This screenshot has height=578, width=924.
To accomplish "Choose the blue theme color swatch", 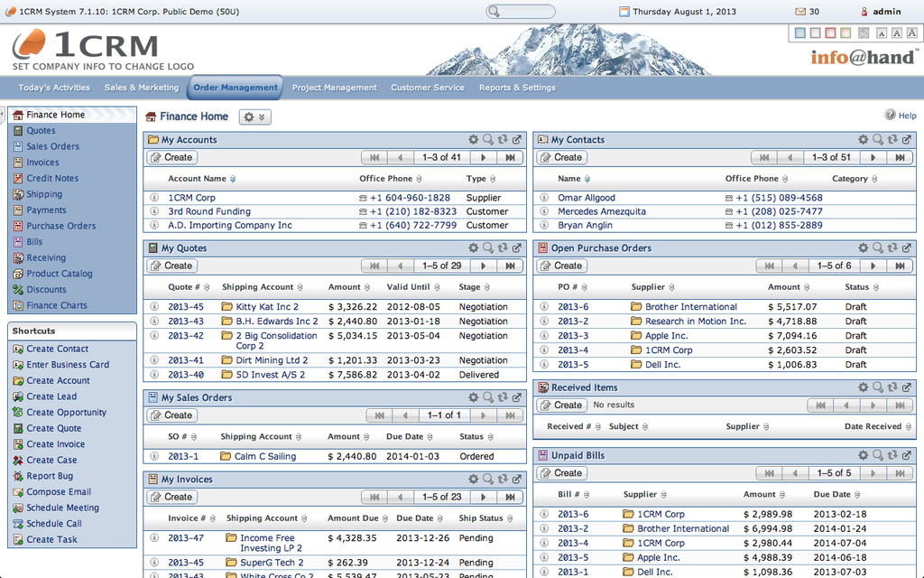I will [800, 33].
